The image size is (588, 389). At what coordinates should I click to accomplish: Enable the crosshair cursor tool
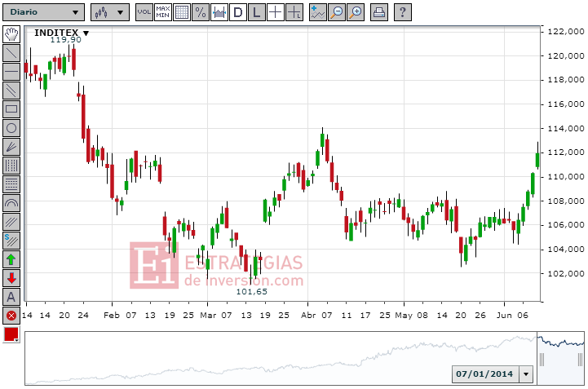pos(276,12)
